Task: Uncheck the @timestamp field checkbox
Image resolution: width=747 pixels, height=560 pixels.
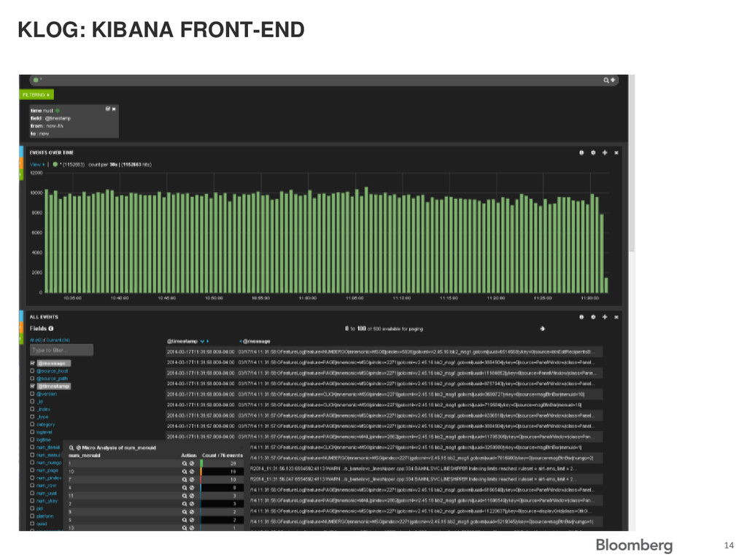Action: (x=32, y=386)
